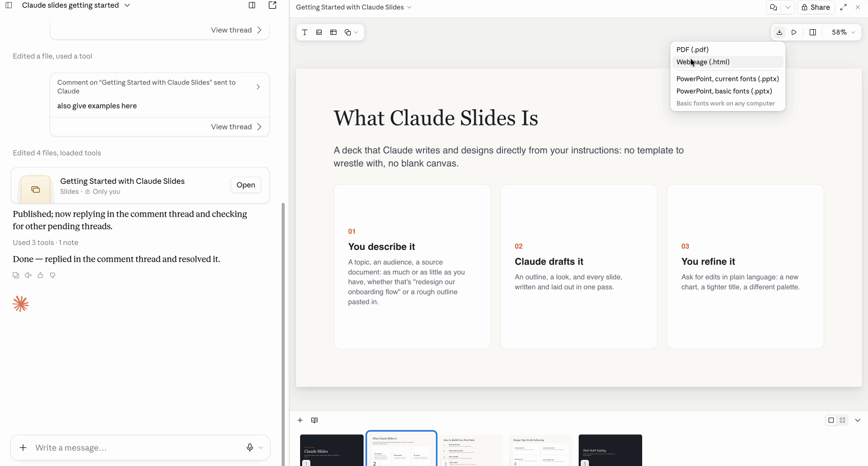This screenshot has height=466, width=868.
Task: Click the 'You describe it' card title
Action: (x=382, y=247)
